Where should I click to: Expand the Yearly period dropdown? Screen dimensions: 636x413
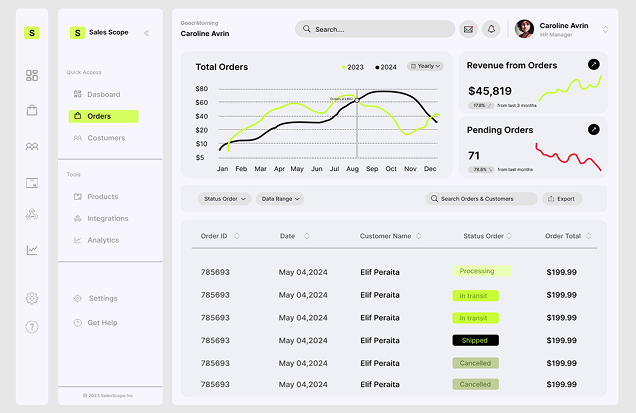coord(425,66)
